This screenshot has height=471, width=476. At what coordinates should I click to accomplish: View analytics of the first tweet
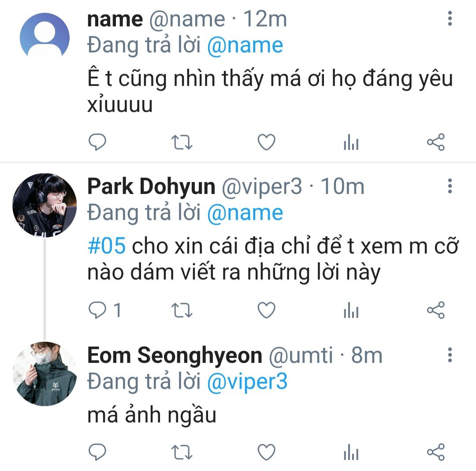[351, 142]
